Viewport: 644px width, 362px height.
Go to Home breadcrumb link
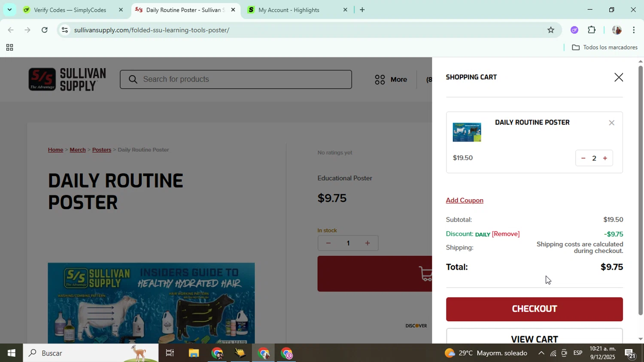[55, 150]
